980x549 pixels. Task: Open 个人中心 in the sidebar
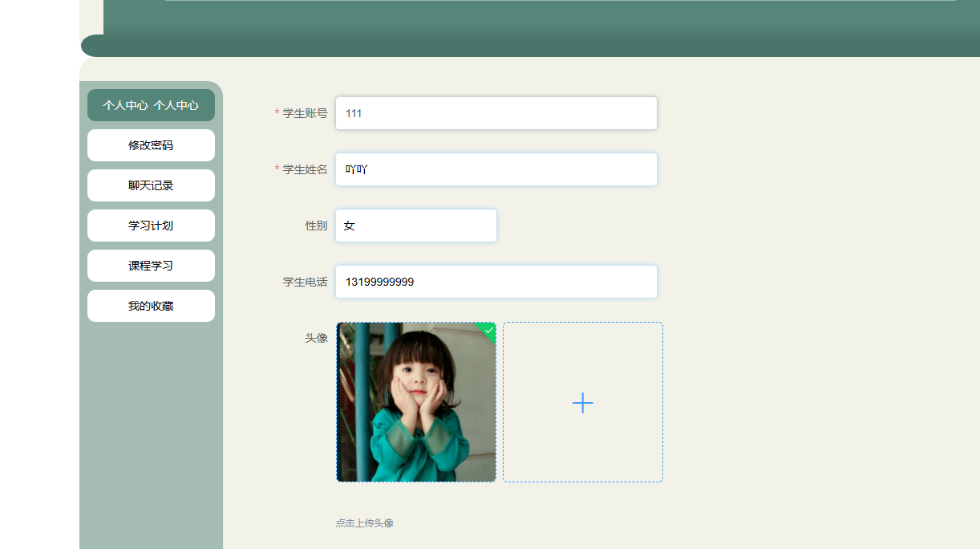coord(151,105)
